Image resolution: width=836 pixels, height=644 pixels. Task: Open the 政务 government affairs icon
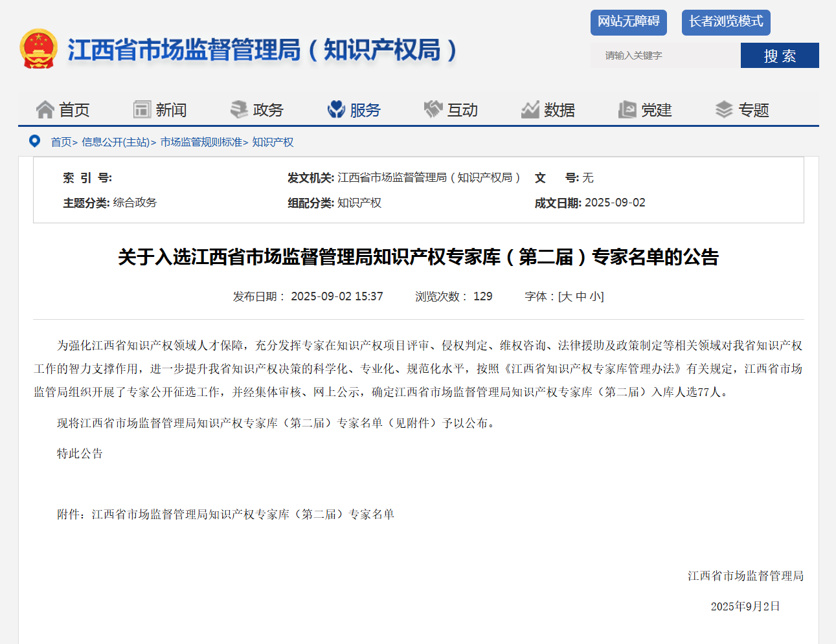pyautogui.click(x=238, y=109)
